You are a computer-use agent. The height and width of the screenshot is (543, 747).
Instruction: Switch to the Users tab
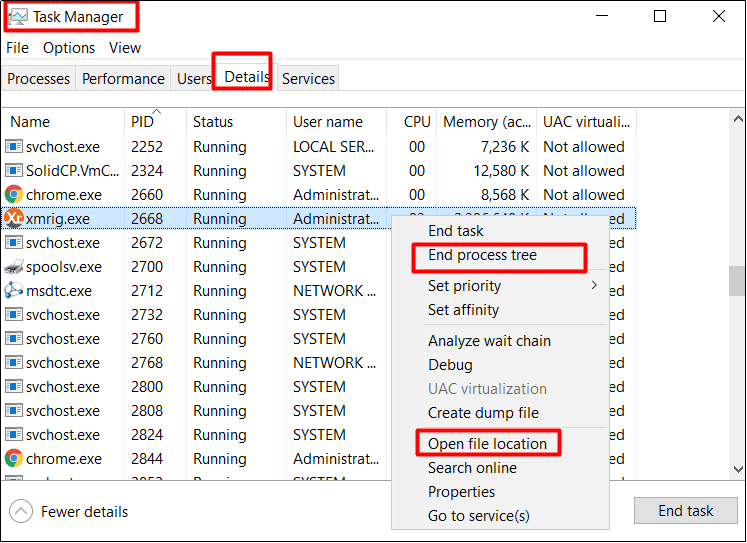pos(193,79)
